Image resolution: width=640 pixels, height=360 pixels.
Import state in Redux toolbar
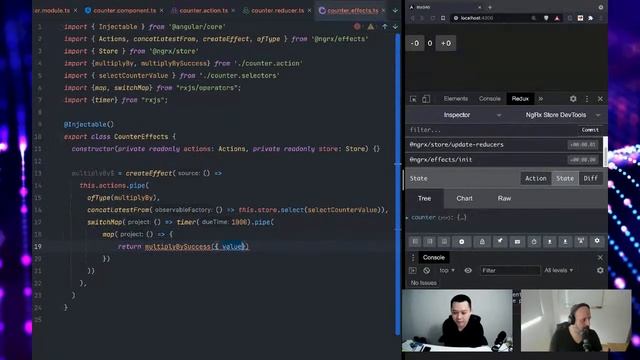550,242
